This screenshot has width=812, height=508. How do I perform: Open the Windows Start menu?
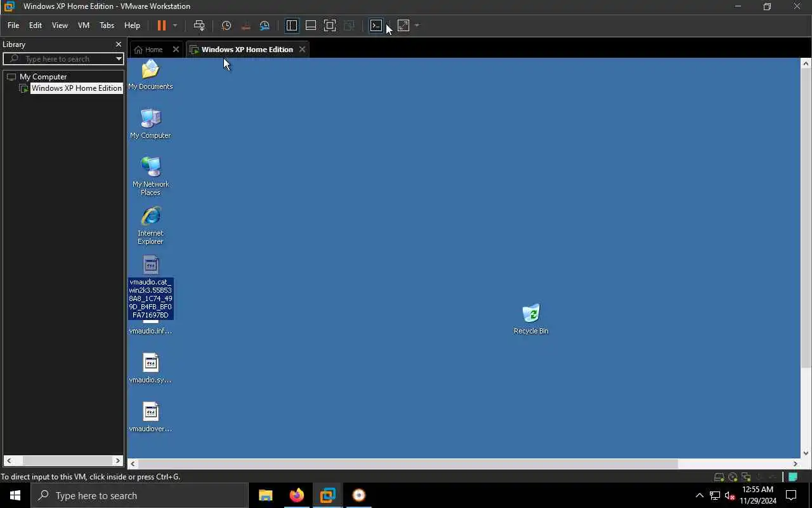pyautogui.click(x=15, y=495)
